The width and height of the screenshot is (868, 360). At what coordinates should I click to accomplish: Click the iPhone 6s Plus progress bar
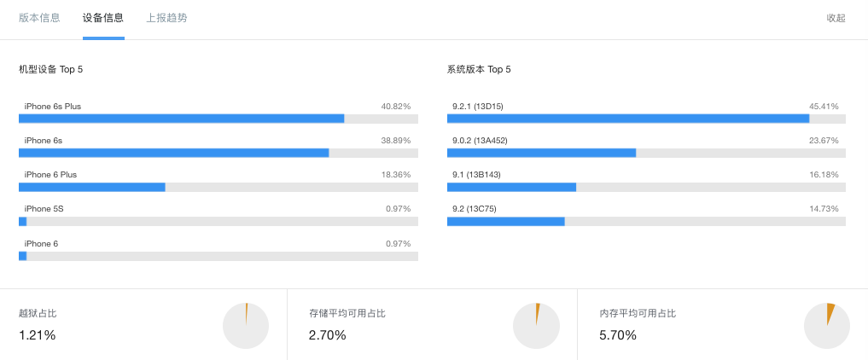(x=218, y=119)
